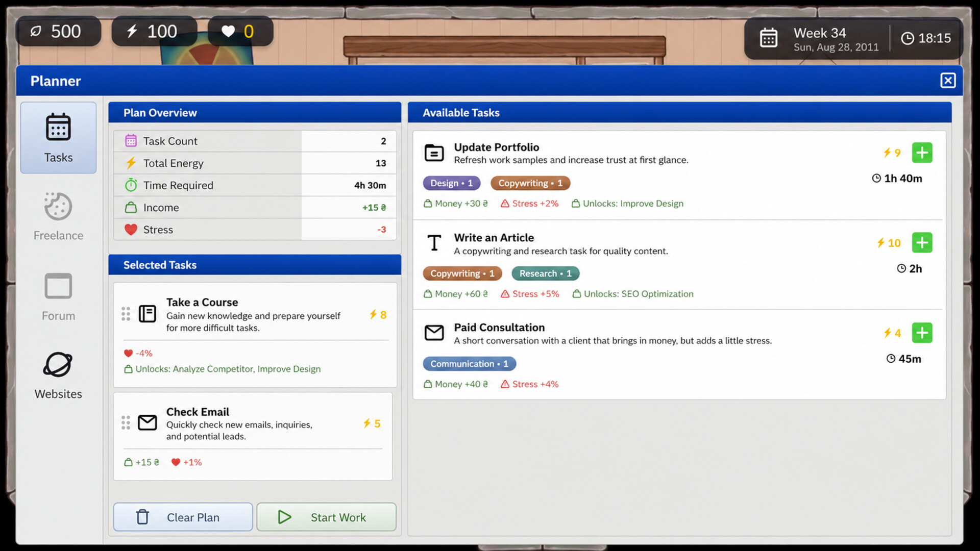The image size is (980, 551).
Task: Click the Income row showing +15
Action: (x=255, y=208)
